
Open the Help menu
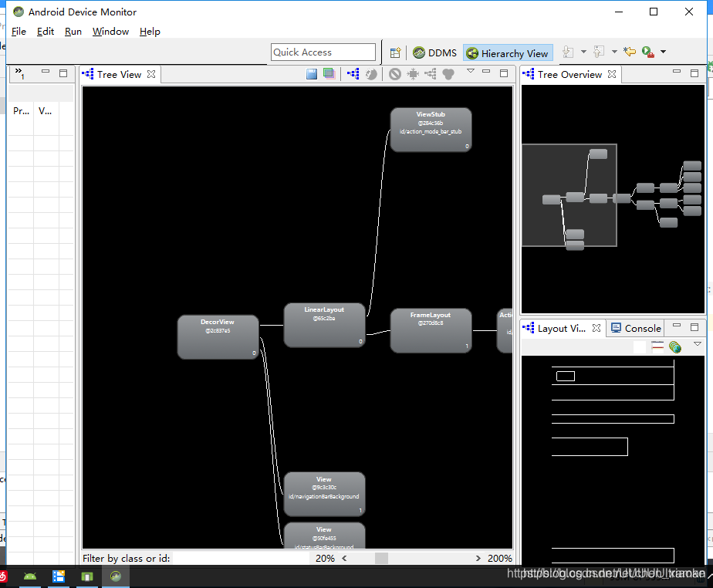(x=150, y=32)
